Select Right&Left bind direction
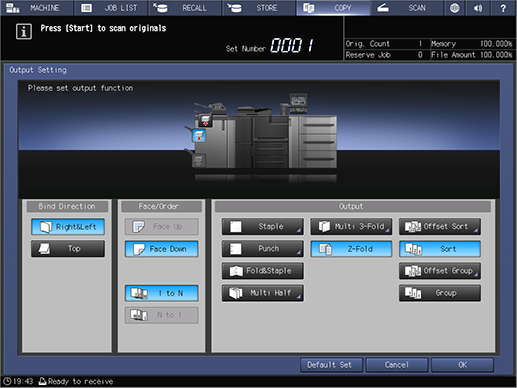This screenshot has width=517, height=388. tap(68, 227)
